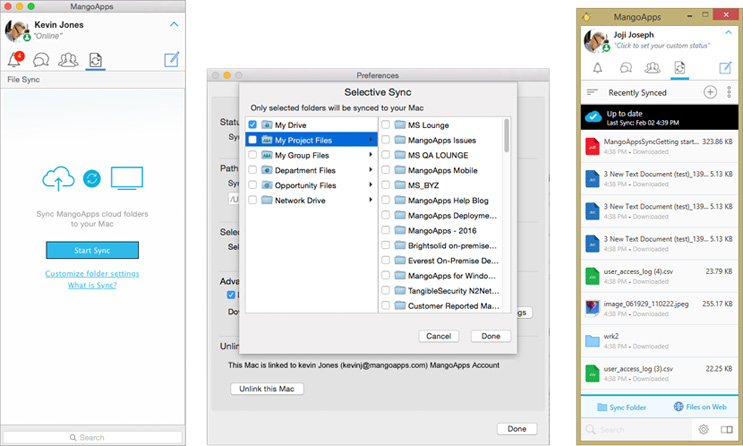
Task: Check the My Group Files checkbox
Action: click(x=253, y=155)
